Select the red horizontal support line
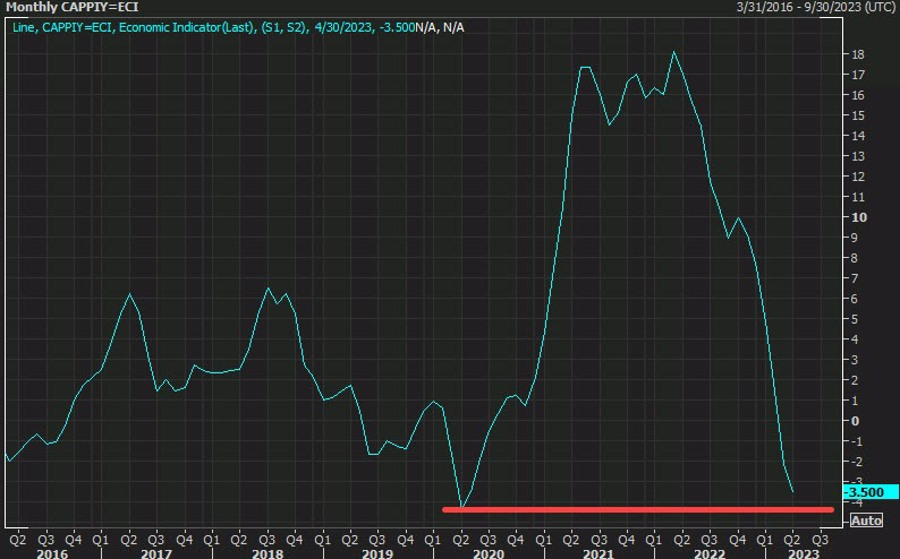This screenshot has width=900, height=559. tap(638, 509)
